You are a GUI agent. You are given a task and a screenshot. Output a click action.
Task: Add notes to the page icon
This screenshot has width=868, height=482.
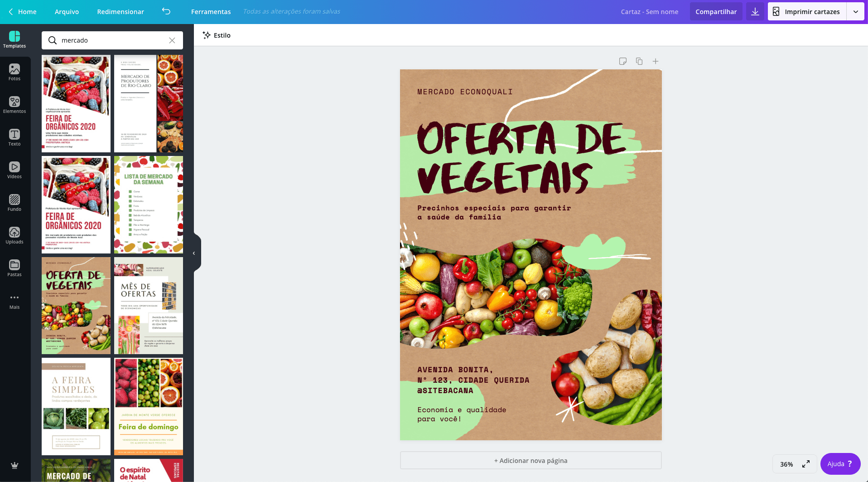[x=623, y=61]
